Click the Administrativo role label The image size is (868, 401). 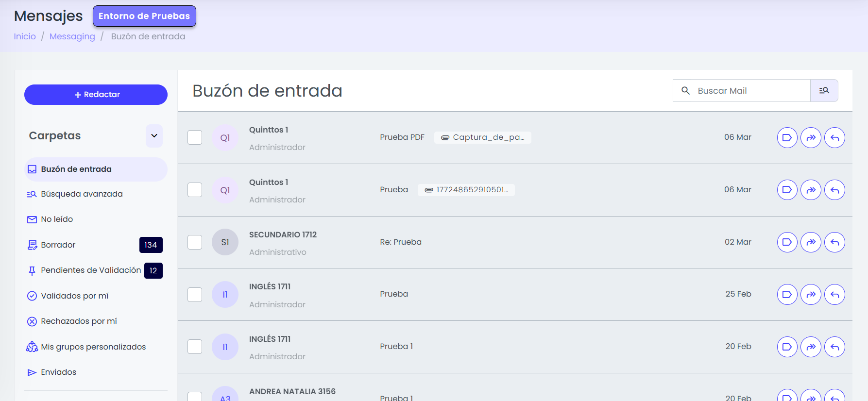pos(278,252)
